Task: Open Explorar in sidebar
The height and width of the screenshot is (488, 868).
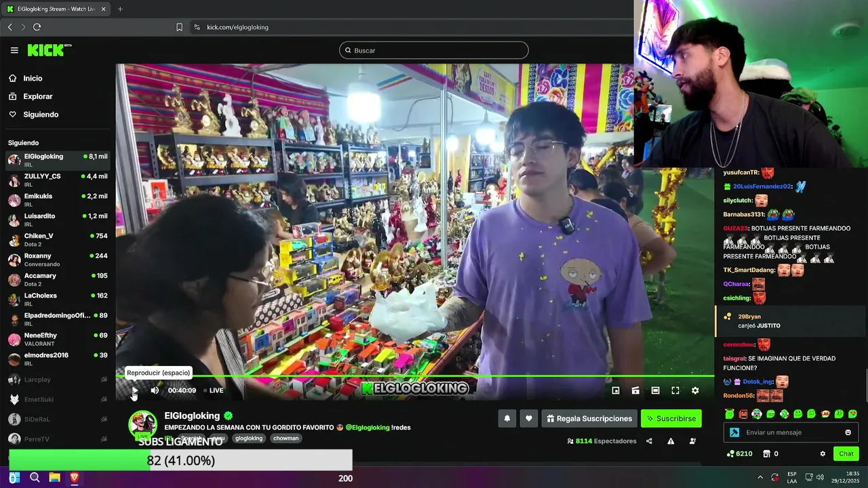Action: tap(37, 96)
